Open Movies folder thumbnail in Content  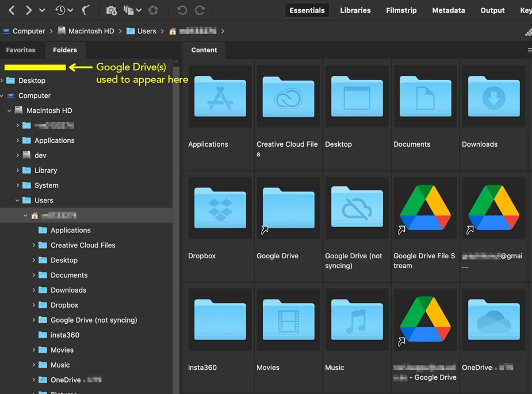click(x=288, y=320)
